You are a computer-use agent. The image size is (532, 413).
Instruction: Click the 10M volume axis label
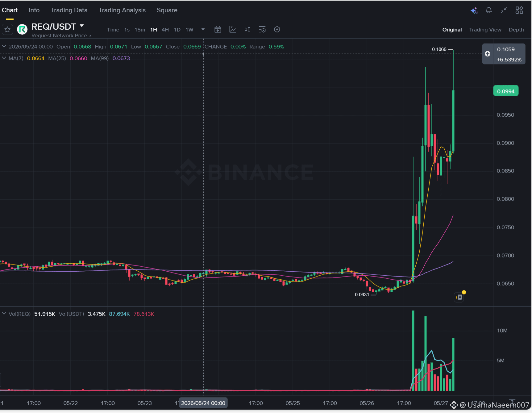coord(502,331)
